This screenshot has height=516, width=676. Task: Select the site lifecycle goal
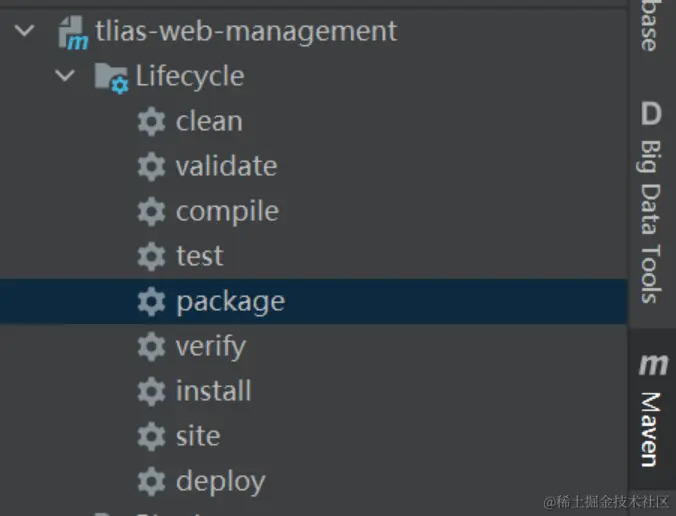point(197,436)
